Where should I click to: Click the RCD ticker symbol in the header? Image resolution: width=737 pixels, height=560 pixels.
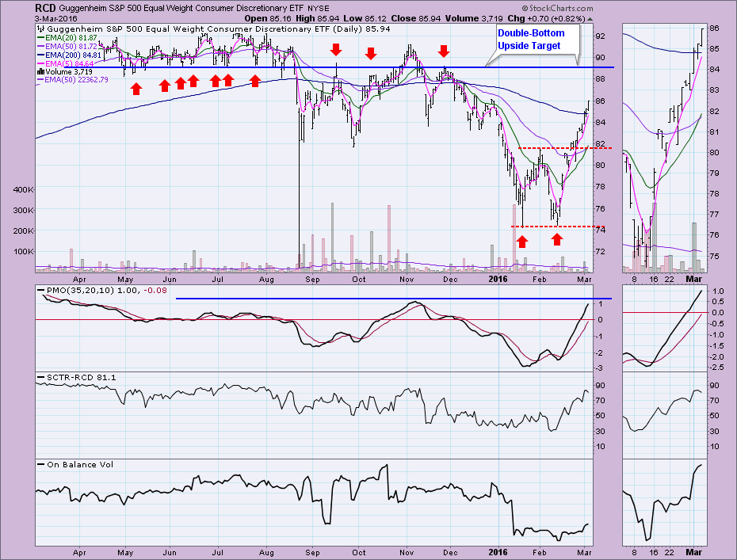click(45, 8)
